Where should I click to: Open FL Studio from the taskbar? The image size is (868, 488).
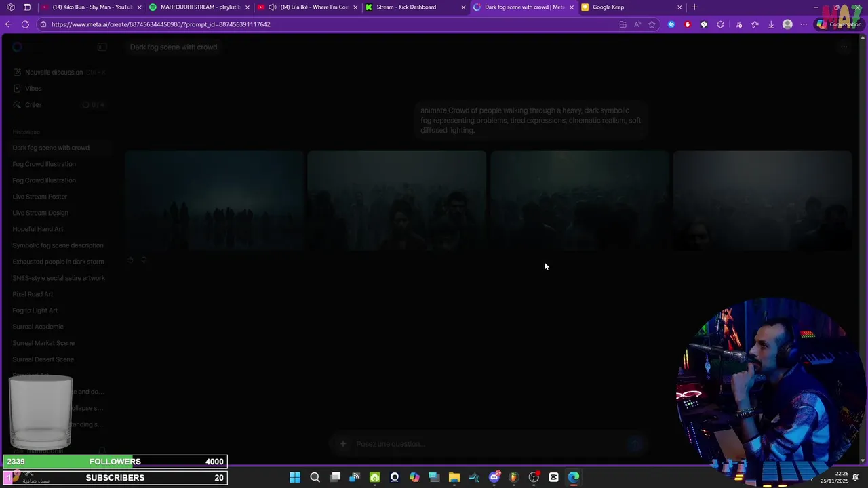coord(514,477)
